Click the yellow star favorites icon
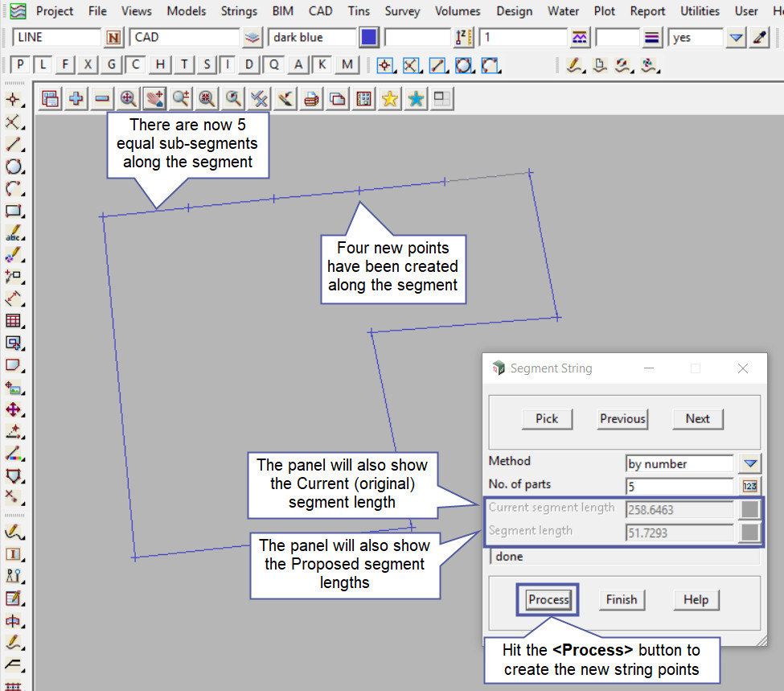The height and width of the screenshot is (691, 784). coord(390,99)
